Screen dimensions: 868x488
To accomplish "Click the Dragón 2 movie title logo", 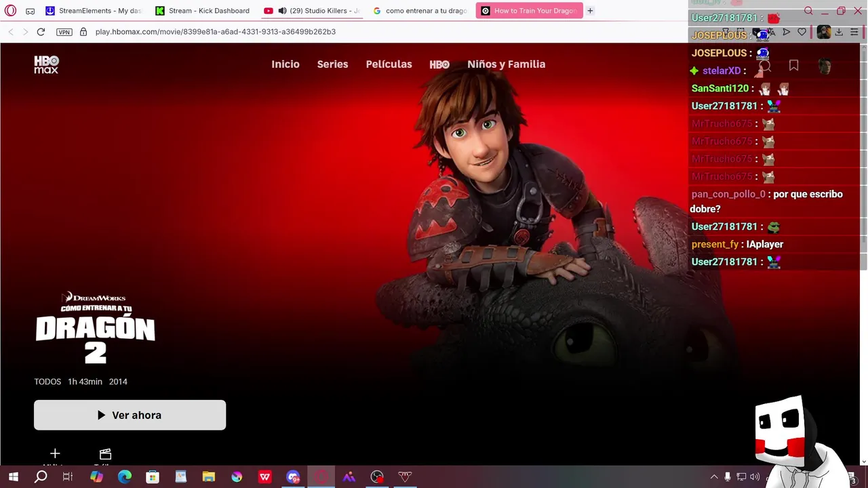I will [x=95, y=329].
